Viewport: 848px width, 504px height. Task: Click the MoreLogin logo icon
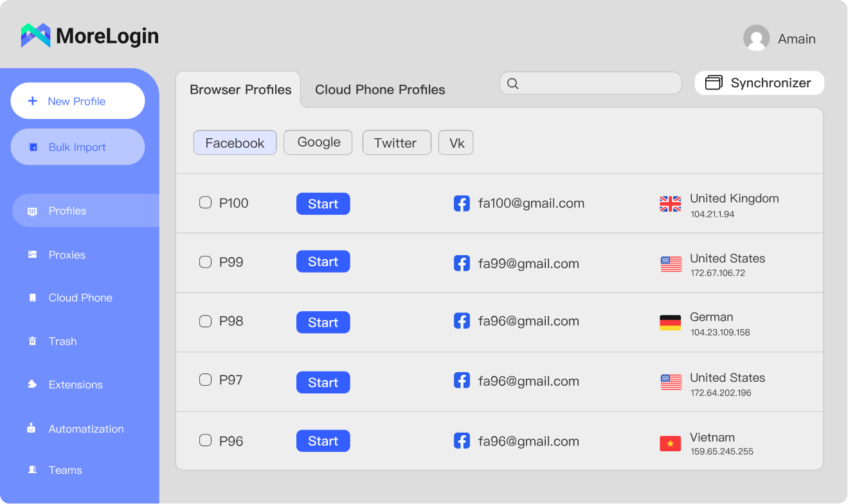click(35, 35)
